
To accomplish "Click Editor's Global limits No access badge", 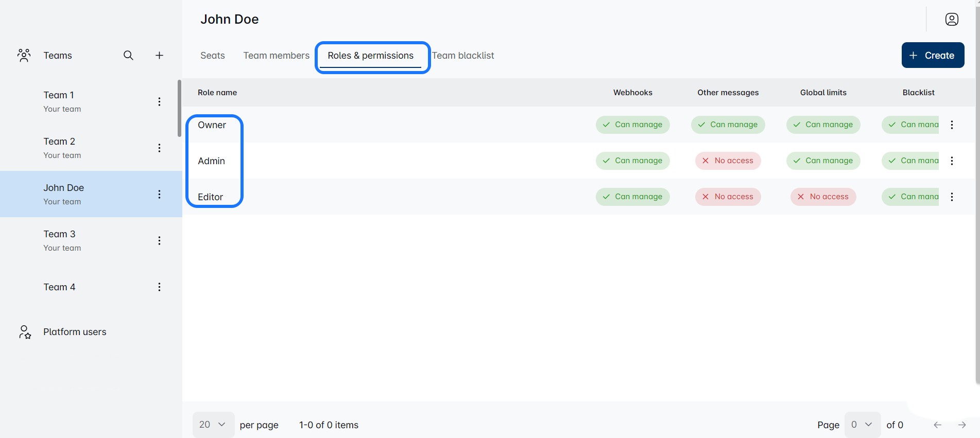I will point(823,197).
